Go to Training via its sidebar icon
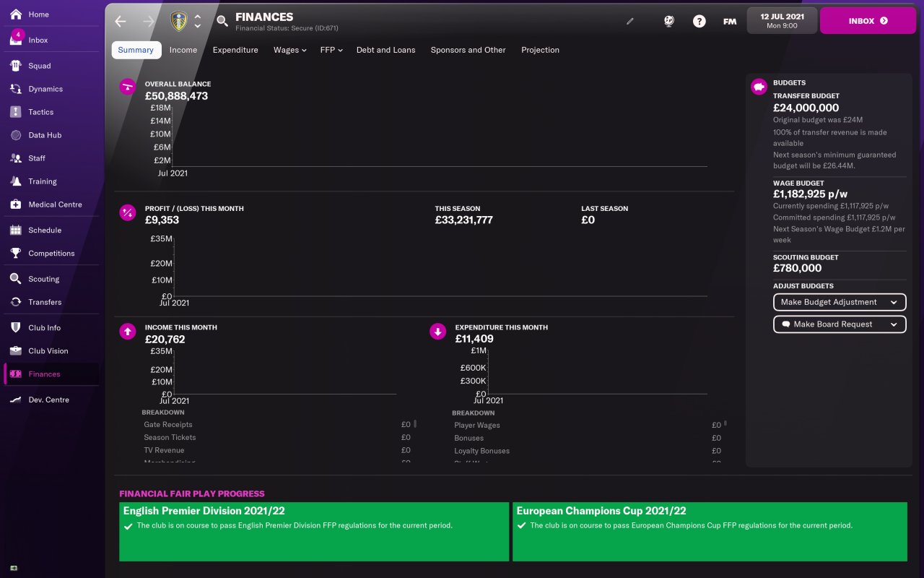924x578 pixels. pos(16,181)
